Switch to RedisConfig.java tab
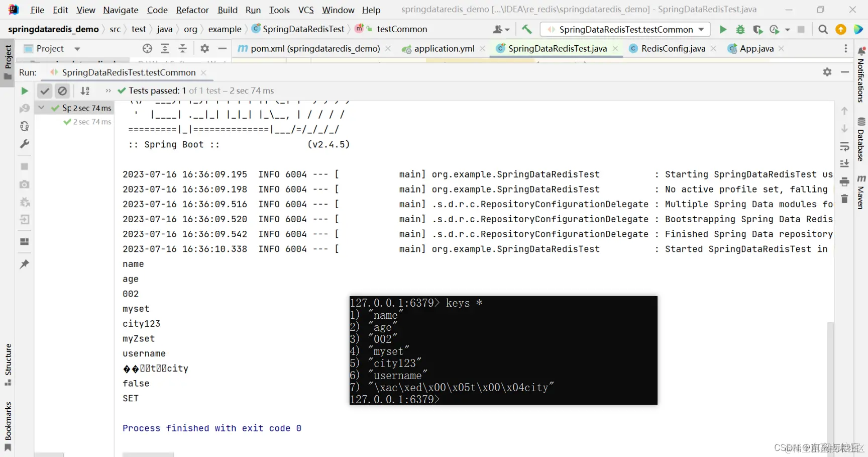Screen dimensions: 868x457 point(673,49)
